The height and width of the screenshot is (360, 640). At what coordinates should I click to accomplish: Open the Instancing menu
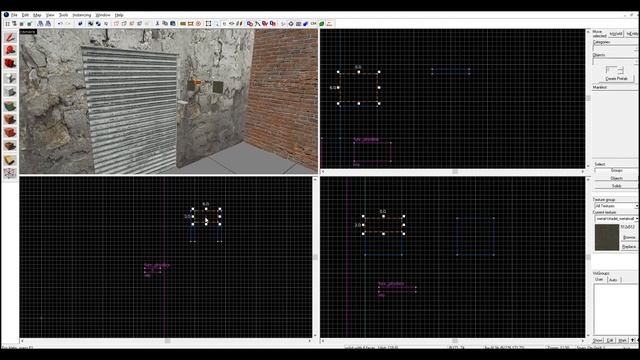tap(82, 15)
